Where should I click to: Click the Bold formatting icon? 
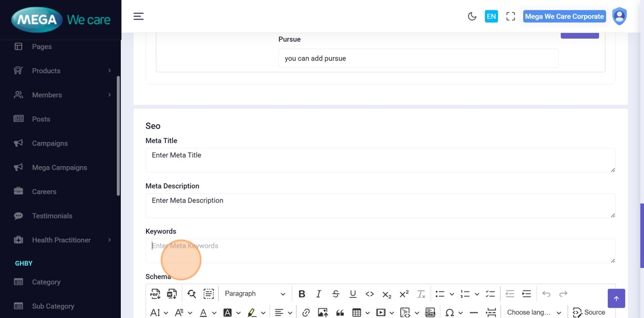pyautogui.click(x=302, y=294)
